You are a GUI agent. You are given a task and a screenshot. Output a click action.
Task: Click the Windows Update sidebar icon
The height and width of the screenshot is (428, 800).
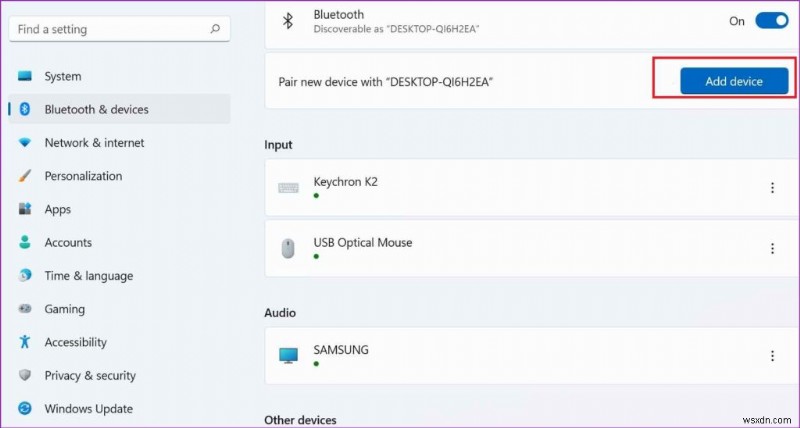tap(25, 409)
